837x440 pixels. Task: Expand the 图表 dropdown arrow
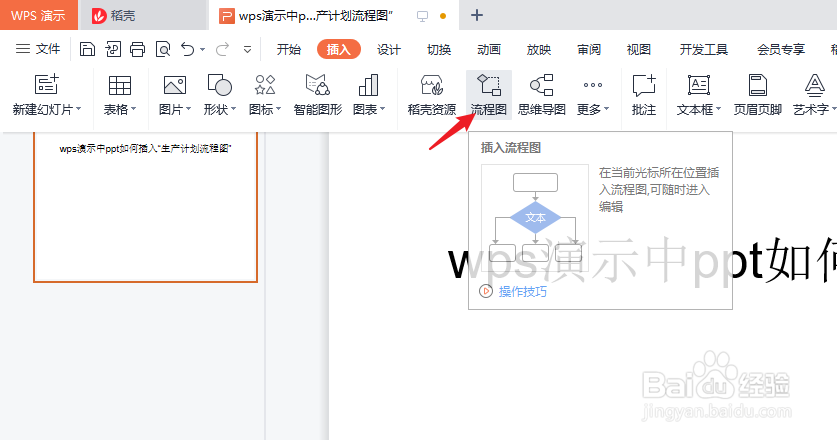point(383,109)
